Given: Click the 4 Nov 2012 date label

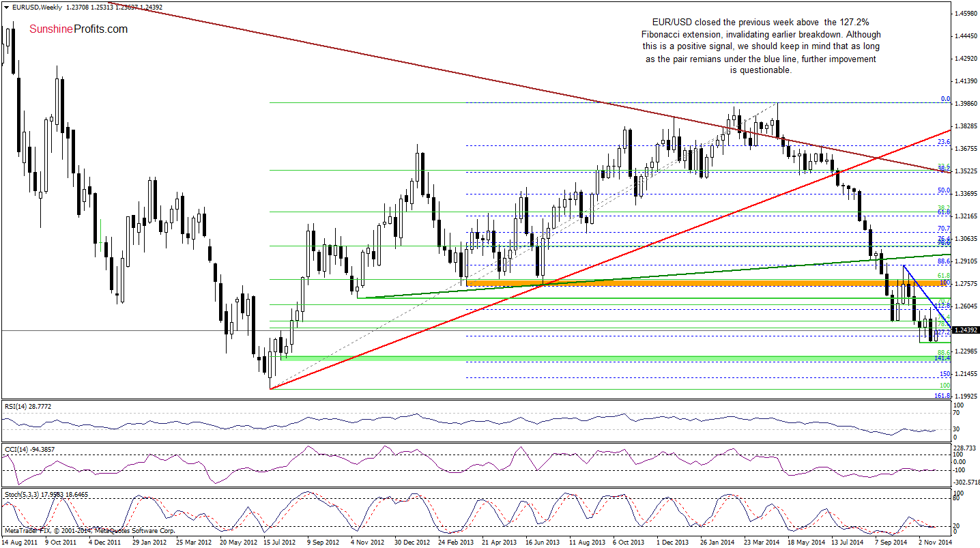Looking at the screenshot, I should [366, 542].
